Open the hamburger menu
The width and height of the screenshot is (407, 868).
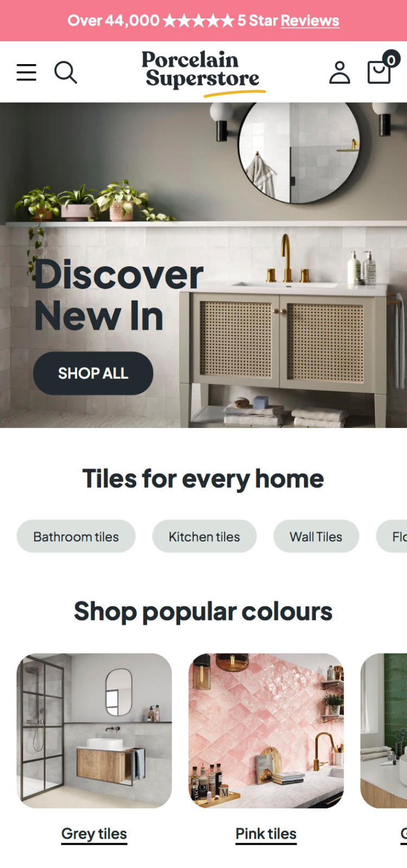coord(26,72)
